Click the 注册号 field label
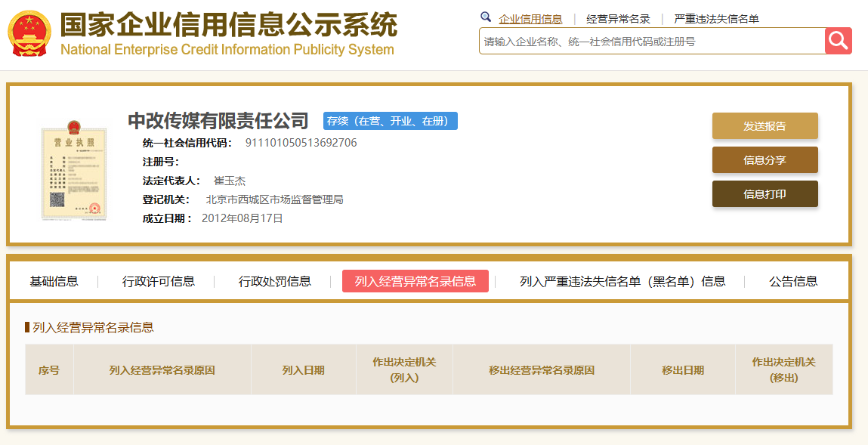Image resolution: width=868 pixels, height=445 pixels. coord(161,162)
